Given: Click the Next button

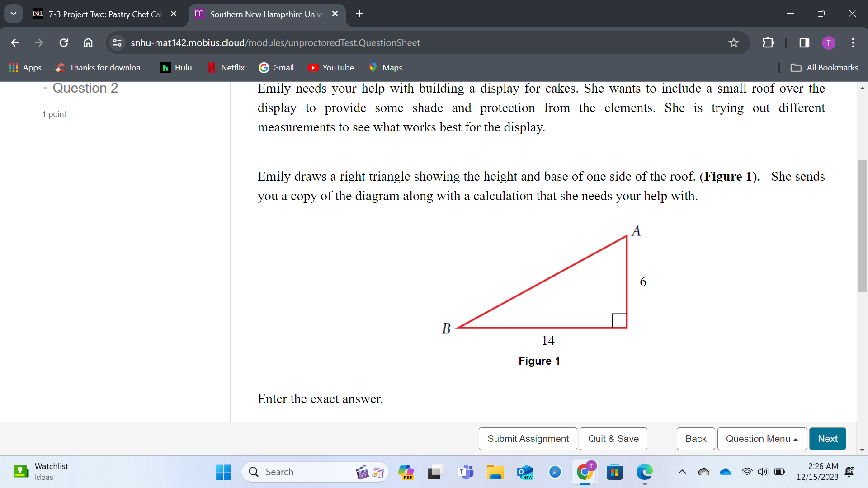Looking at the screenshot, I should [x=827, y=438].
